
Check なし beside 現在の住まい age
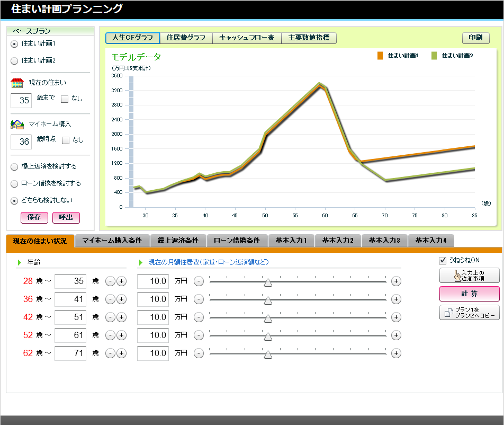pyautogui.click(x=65, y=99)
